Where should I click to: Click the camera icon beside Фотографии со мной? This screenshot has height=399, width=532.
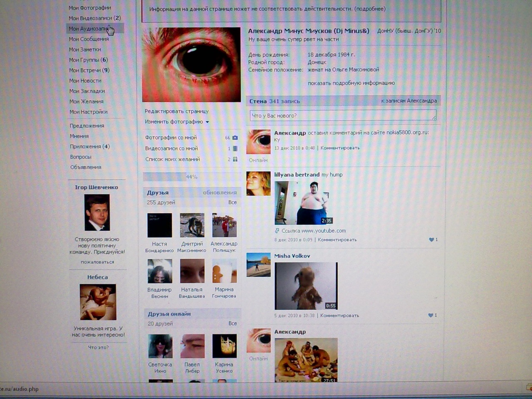235,138
